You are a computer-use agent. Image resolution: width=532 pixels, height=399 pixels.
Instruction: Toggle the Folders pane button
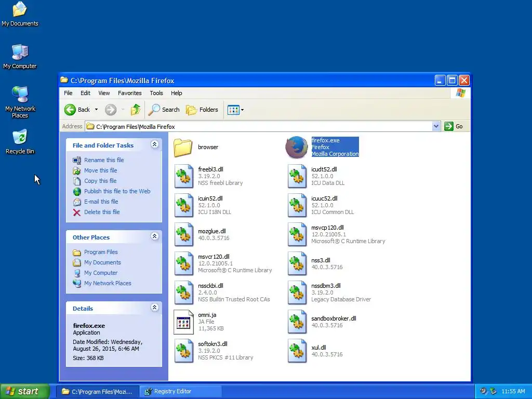(202, 110)
